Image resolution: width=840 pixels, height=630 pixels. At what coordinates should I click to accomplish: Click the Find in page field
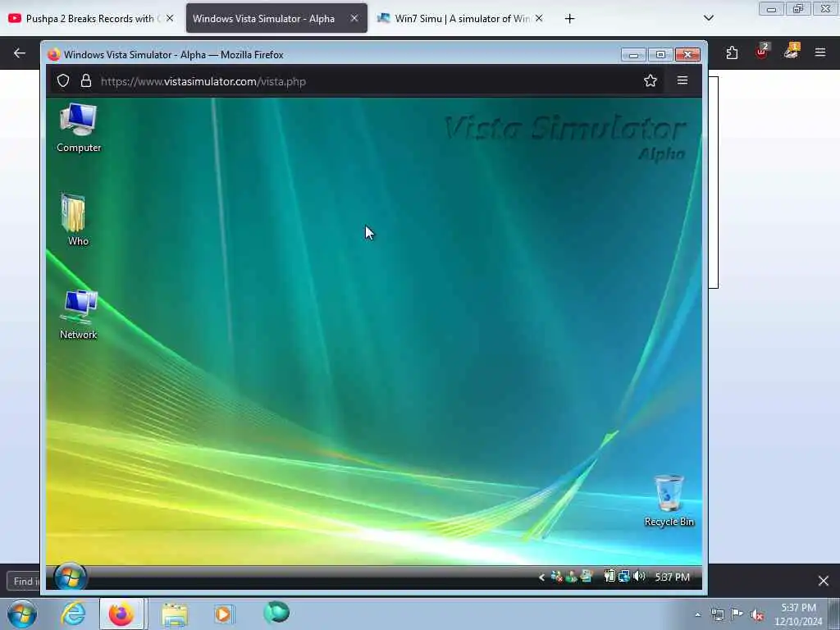pyautogui.click(x=24, y=582)
